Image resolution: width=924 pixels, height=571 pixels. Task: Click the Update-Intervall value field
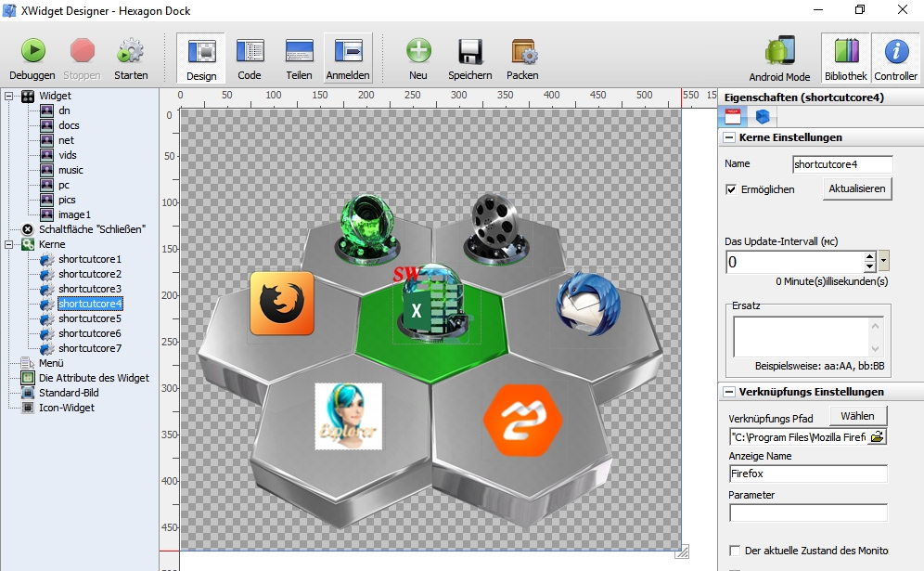tap(795, 262)
